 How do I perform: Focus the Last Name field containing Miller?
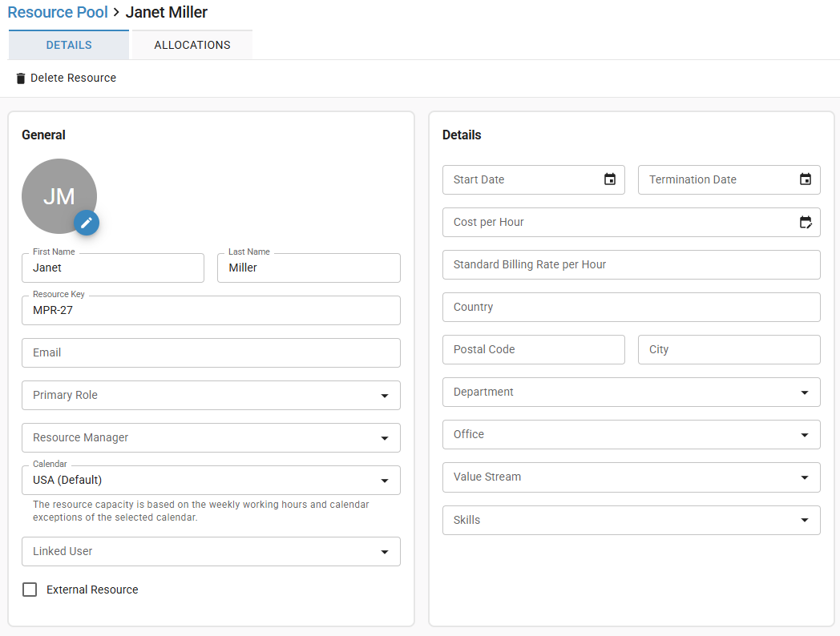(309, 268)
